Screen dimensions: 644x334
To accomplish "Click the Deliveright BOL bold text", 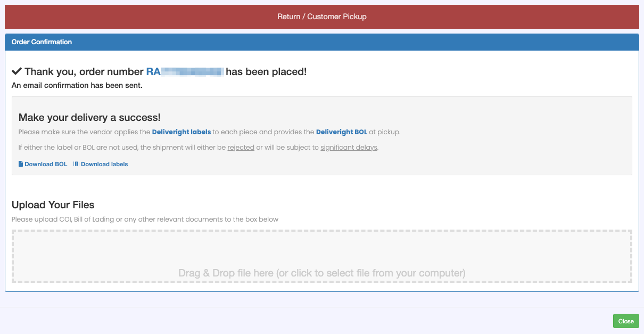I will tap(342, 132).
